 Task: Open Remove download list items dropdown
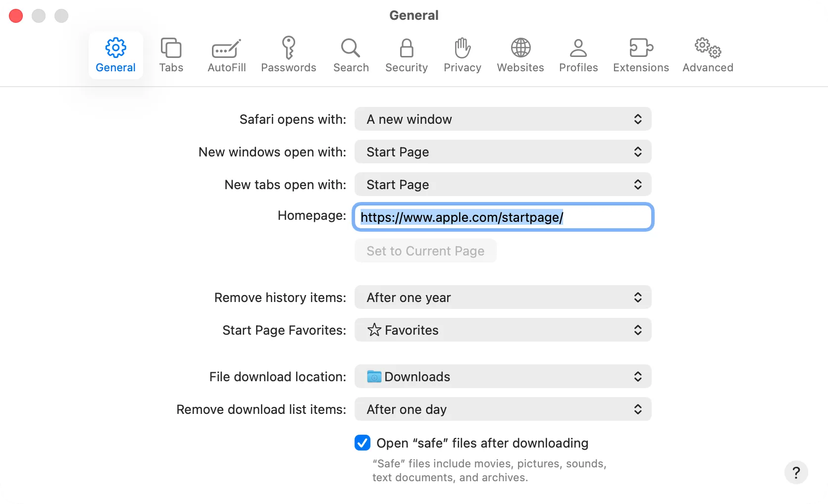[x=503, y=409]
